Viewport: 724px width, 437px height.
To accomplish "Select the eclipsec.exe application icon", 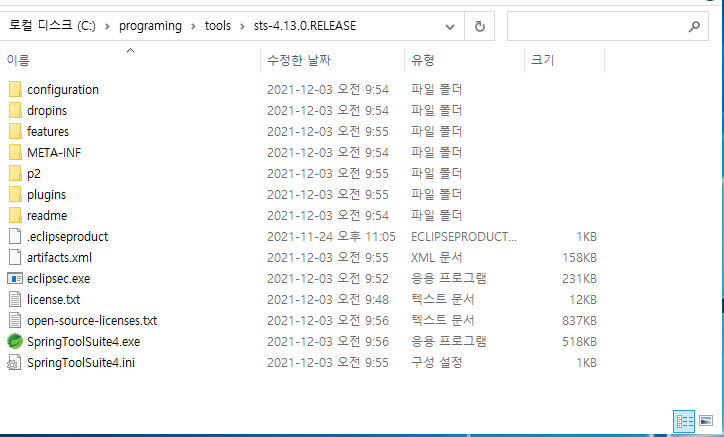I will [15, 279].
